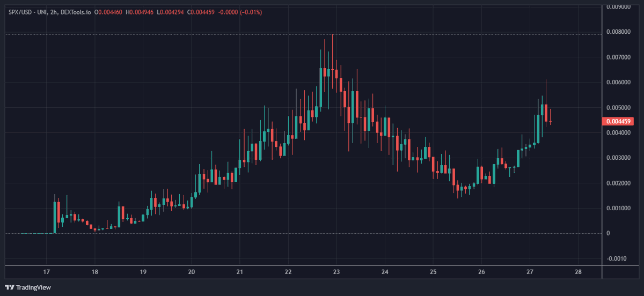The image size is (644, 296).
Task: Select the close value C0.004459 in legend
Action: tap(201, 12)
